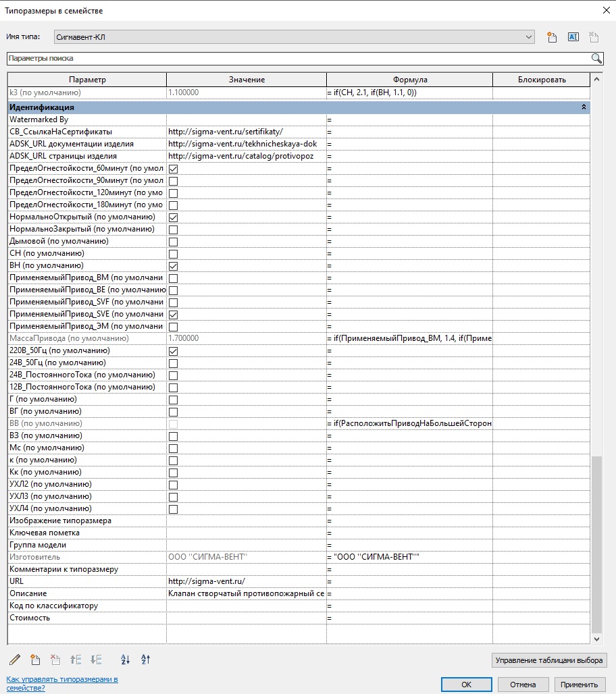This screenshot has width=616, height=694.
Task: Click the scrollbar down arrow
Action: click(x=596, y=639)
